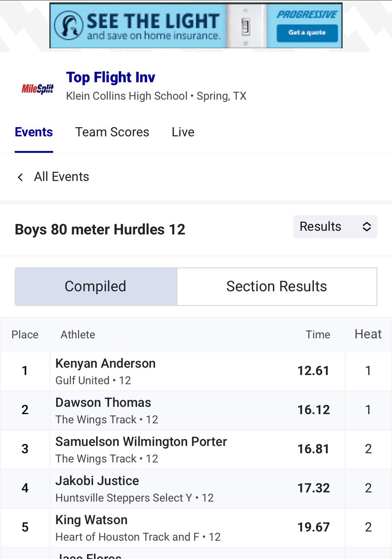Open Dawson Thomas athlete entry

pyautogui.click(x=103, y=402)
